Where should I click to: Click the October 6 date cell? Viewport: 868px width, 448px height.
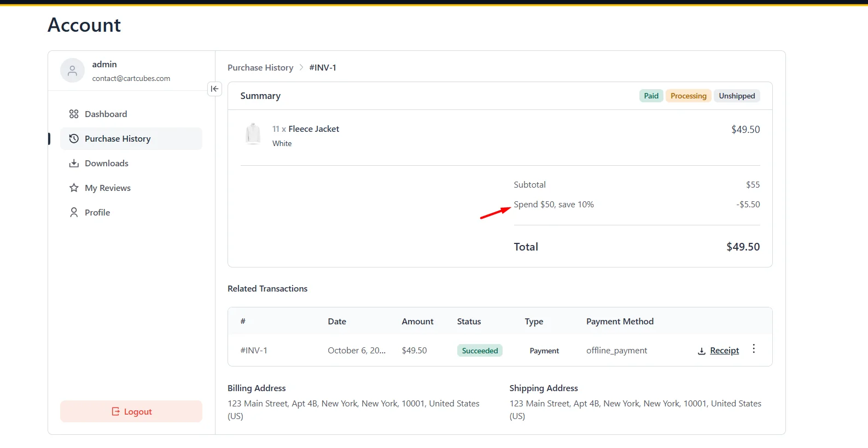coord(357,351)
